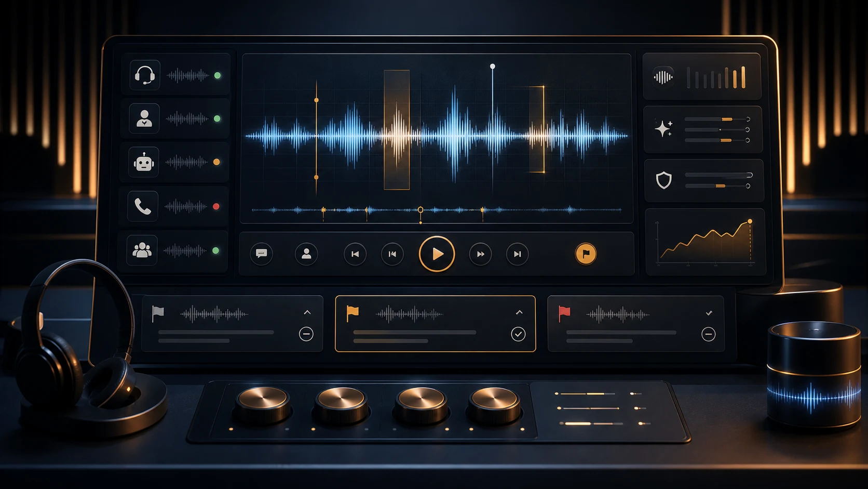Viewport: 868px width, 489px height.
Task: Open the chat transcript speech-bubble icon
Action: (261, 254)
